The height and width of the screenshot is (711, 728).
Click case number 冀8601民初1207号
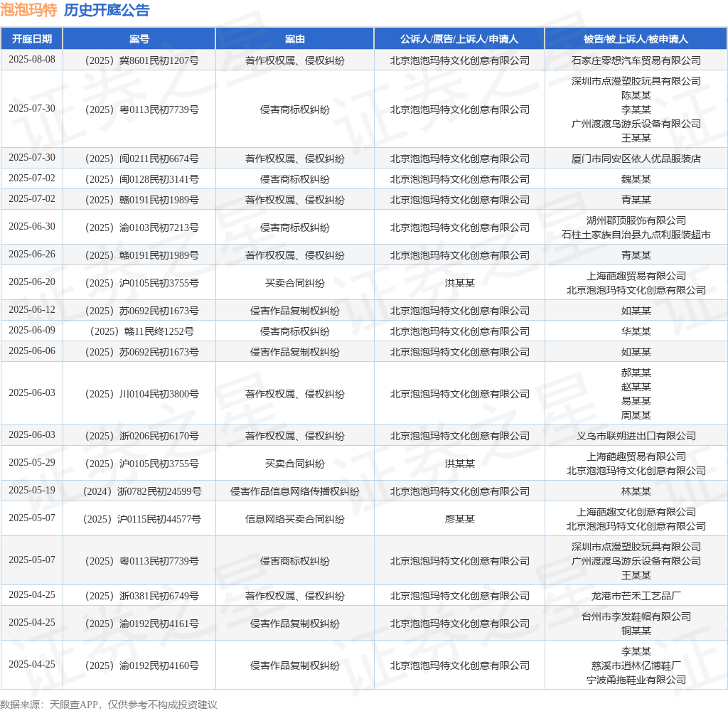click(x=141, y=60)
